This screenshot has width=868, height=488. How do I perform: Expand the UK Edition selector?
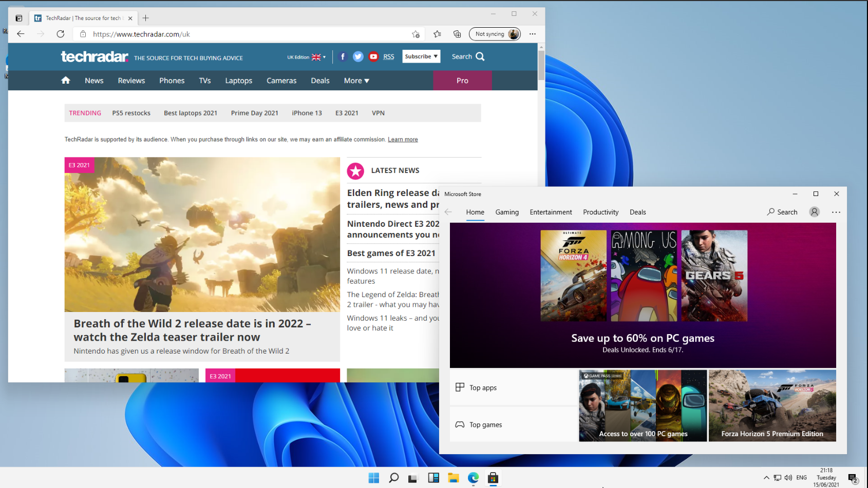[x=306, y=57]
